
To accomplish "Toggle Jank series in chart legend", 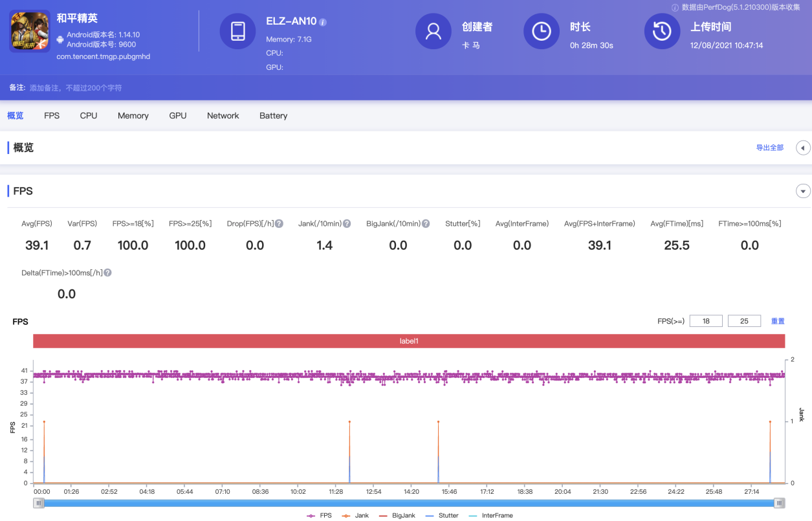I will [355, 516].
